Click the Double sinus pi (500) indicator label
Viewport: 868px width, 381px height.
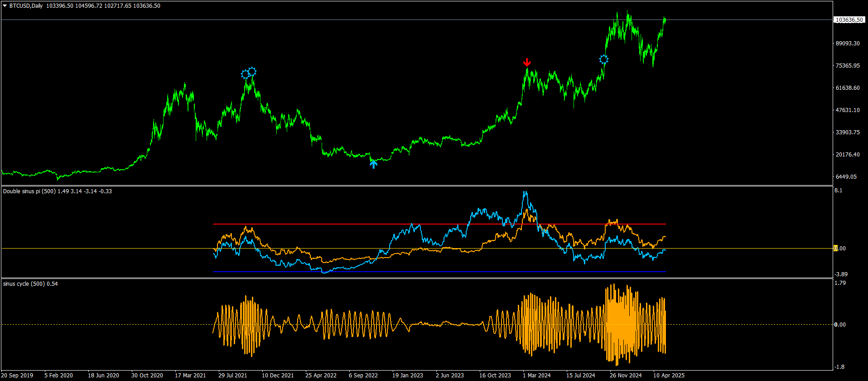pos(29,191)
